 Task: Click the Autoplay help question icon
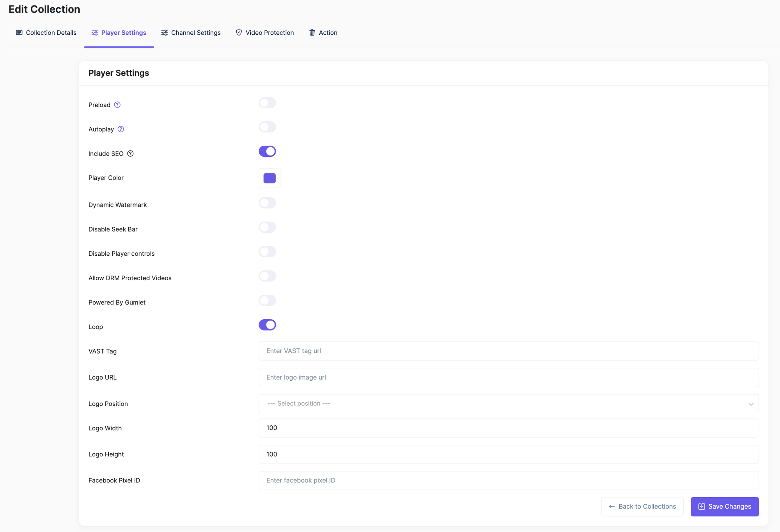(121, 129)
